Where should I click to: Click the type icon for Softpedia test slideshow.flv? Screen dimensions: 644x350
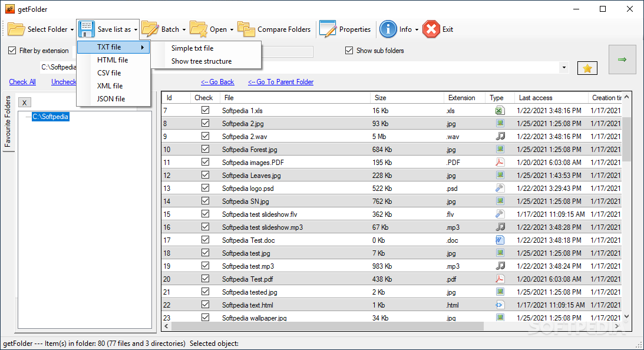[500, 214]
